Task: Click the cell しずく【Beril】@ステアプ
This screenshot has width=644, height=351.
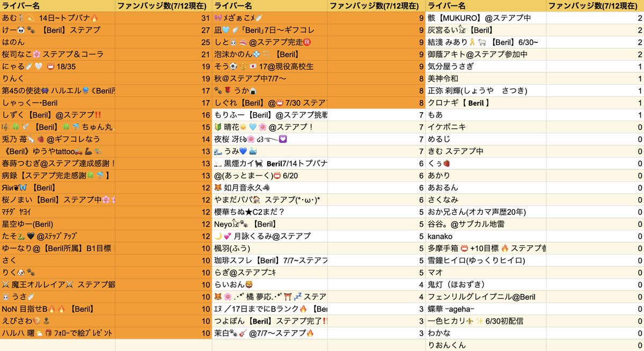Action: click(x=57, y=115)
